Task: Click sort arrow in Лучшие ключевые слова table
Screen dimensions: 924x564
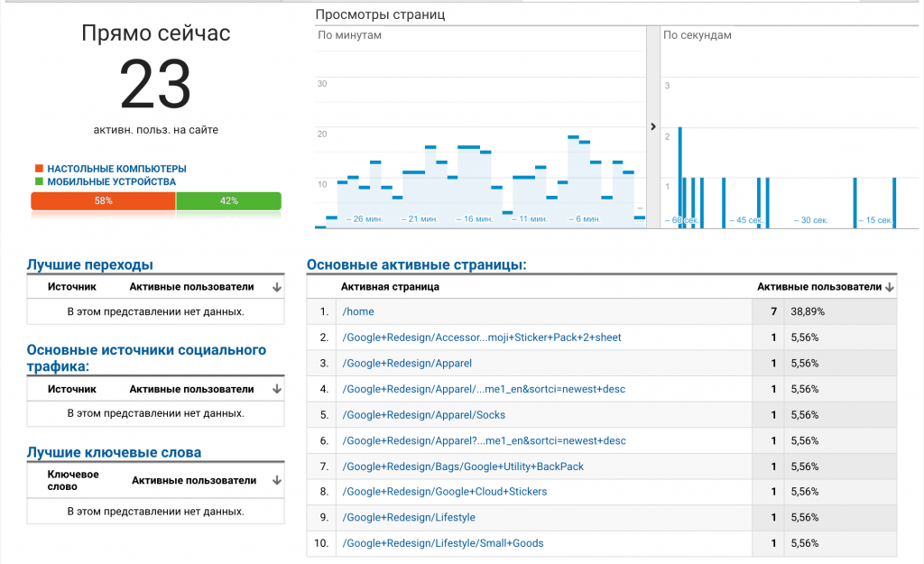Action: pos(277,481)
